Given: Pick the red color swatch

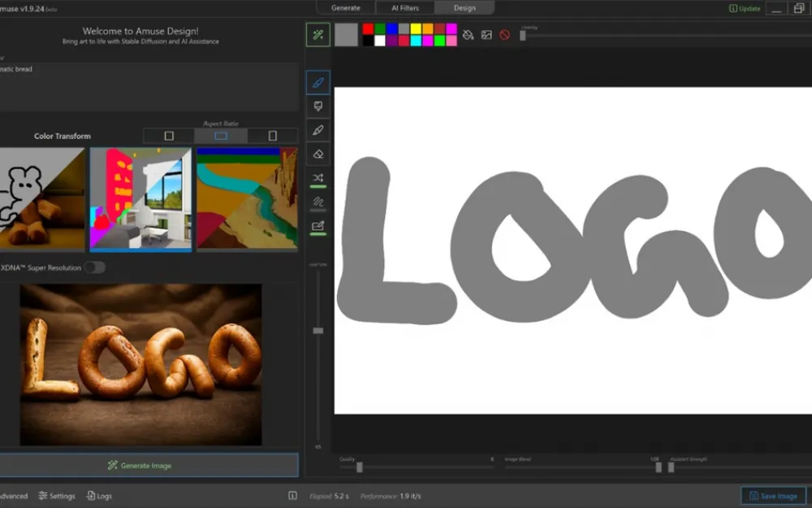Looking at the screenshot, I should pyautogui.click(x=368, y=28).
